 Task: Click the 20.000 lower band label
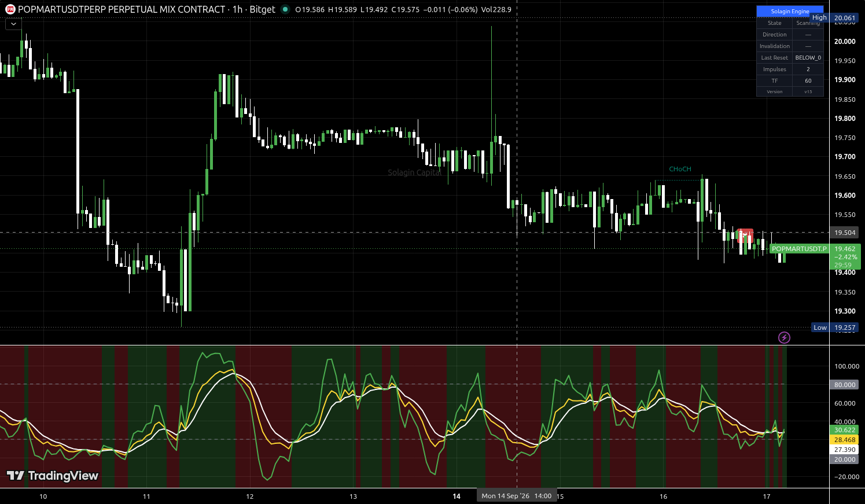point(845,459)
